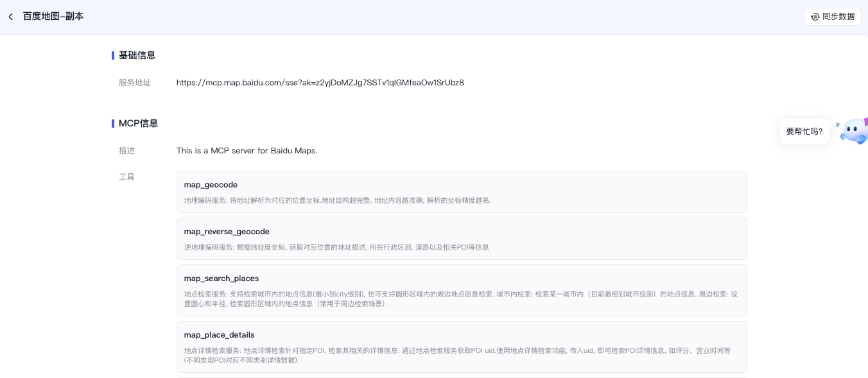Go back using the left arrow
The width and height of the screenshot is (868, 378).
(11, 17)
